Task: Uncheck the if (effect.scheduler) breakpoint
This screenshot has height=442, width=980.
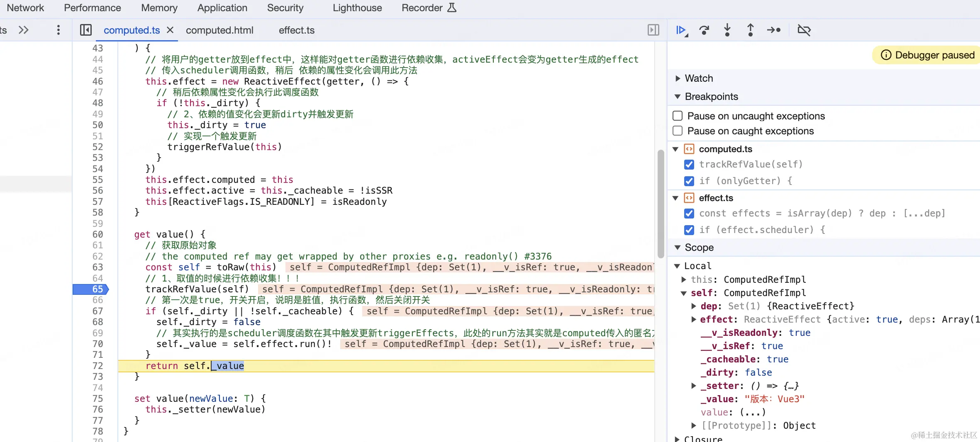Action: click(689, 230)
